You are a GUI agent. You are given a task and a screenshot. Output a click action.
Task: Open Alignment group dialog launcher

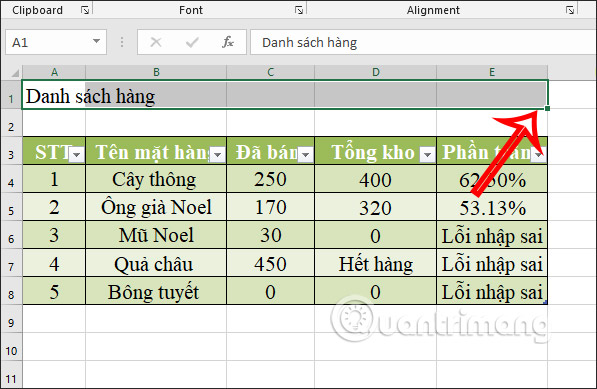[570, 10]
